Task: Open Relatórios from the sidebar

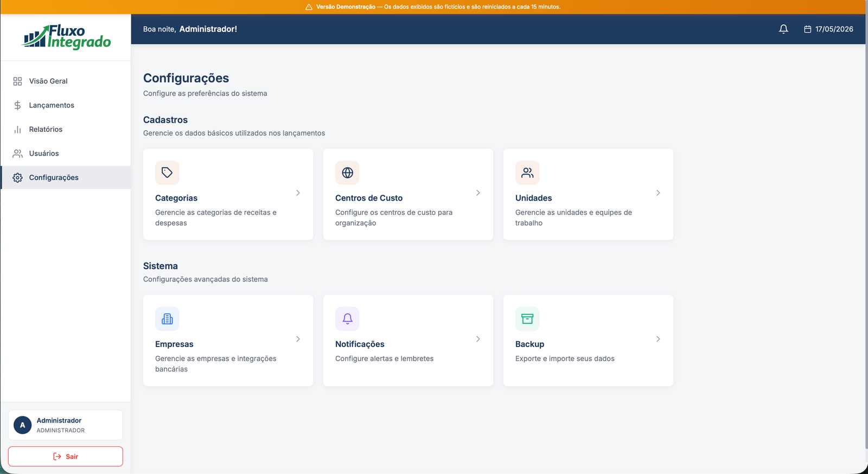Action: pyautogui.click(x=66, y=130)
